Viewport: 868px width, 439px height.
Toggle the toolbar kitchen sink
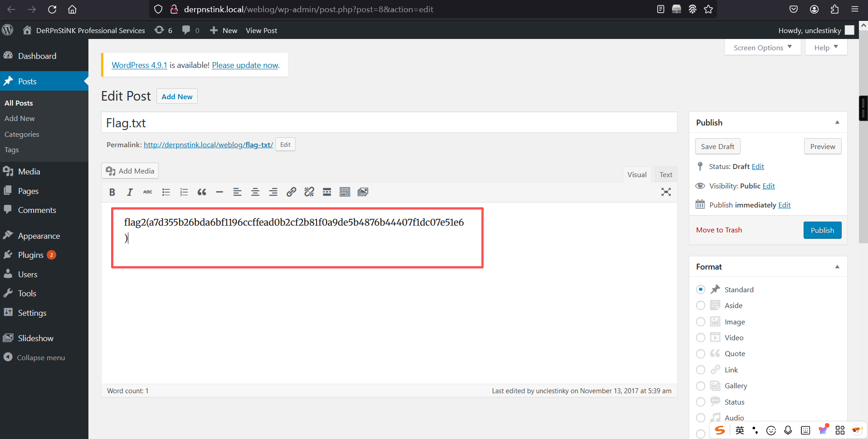[345, 192]
